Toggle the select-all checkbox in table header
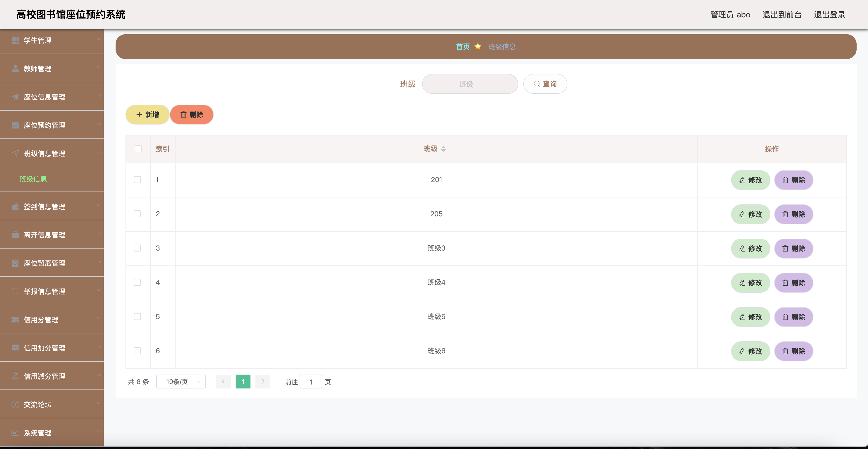 pyautogui.click(x=138, y=149)
